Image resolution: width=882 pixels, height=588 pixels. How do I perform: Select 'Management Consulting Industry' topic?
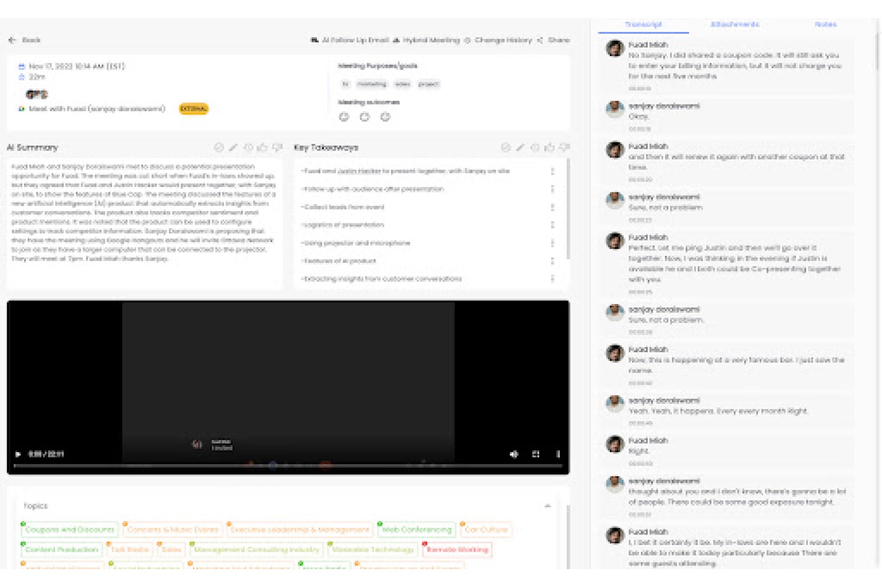256,550
